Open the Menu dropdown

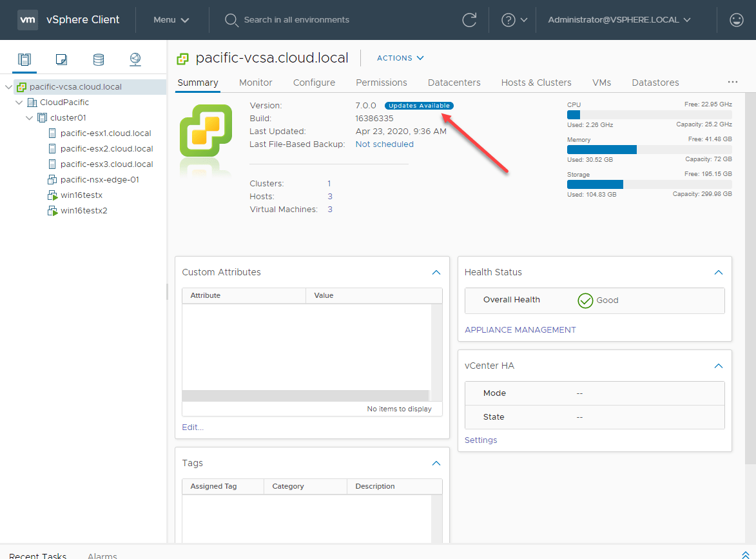click(171, 20)
